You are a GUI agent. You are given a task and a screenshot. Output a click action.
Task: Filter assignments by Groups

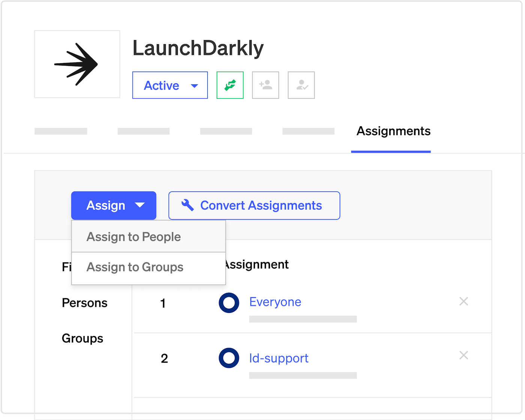point(82,338)
